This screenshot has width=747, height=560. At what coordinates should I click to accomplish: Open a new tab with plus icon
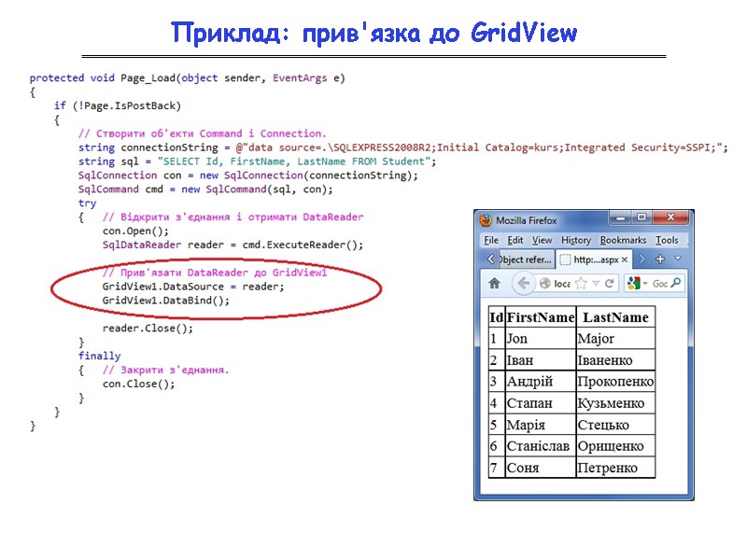(660, 259)
